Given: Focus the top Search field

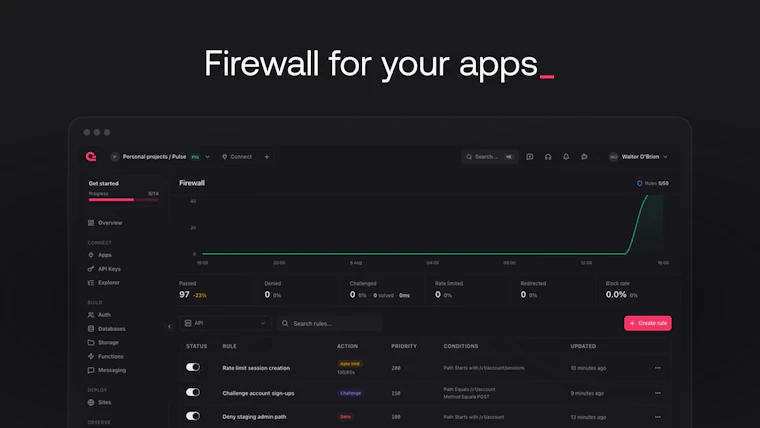Looking at the screenshot, I should (490, 157).
